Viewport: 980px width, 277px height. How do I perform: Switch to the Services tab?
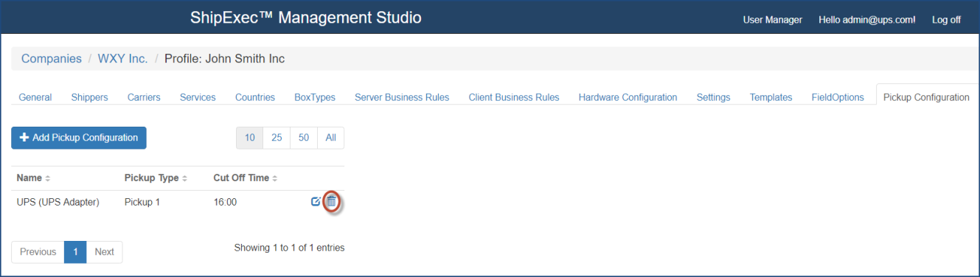pos(198,97)
